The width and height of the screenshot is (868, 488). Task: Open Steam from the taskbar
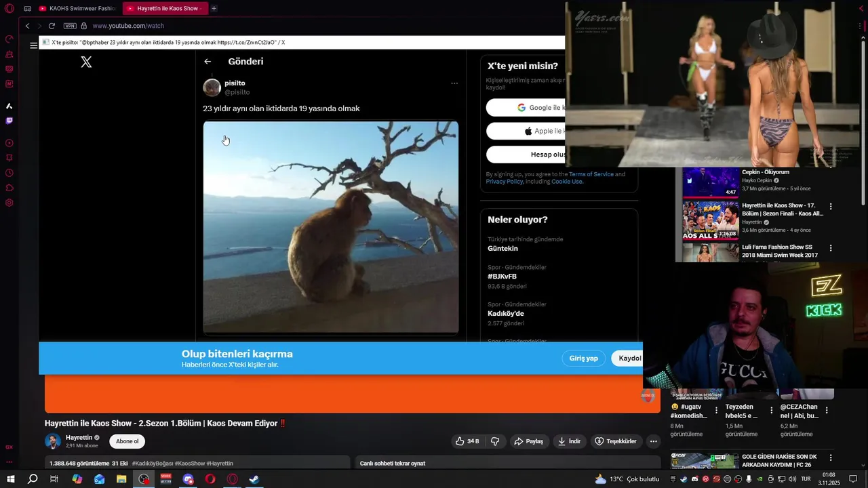tap(254, 479)
